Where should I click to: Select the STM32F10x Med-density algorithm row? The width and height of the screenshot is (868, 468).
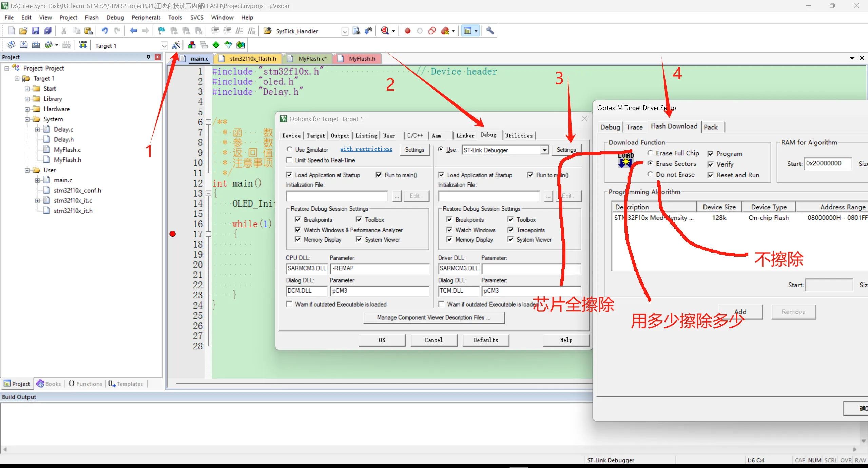(x=739, y=218)
